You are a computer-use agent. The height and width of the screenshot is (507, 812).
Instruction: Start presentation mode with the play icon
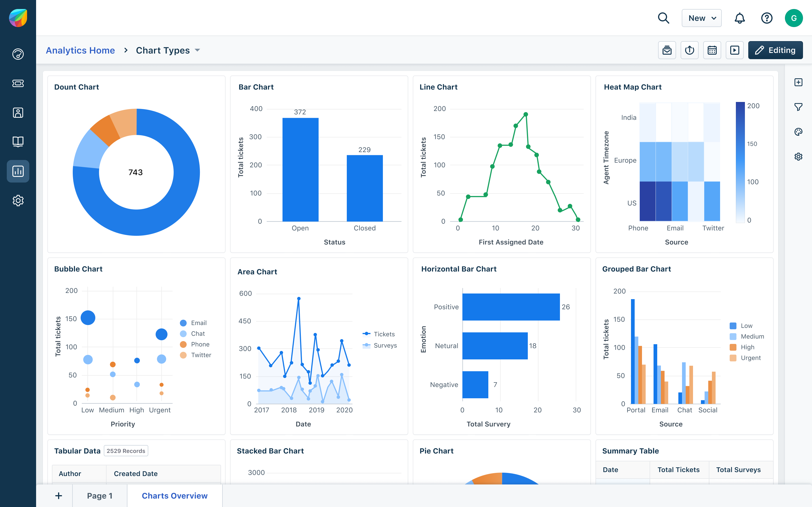point(735,50)
